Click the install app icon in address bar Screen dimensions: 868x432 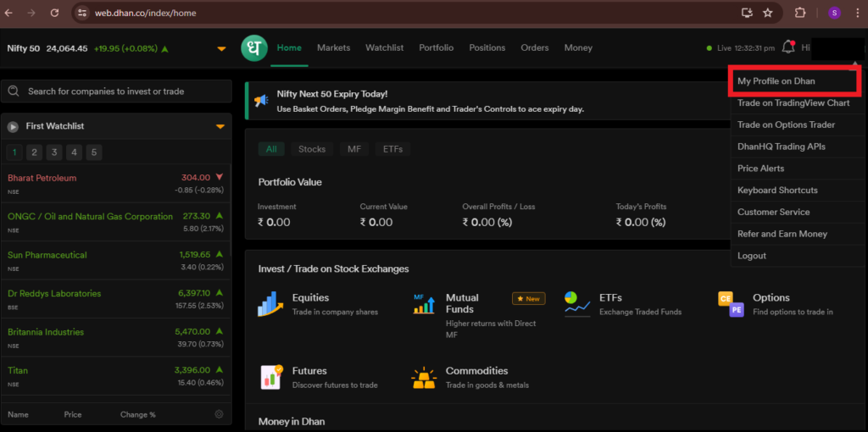(747, 13)
